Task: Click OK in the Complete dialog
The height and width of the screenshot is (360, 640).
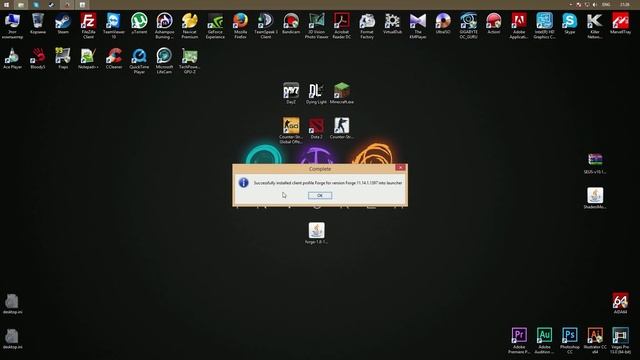Action: click(320, 196)
